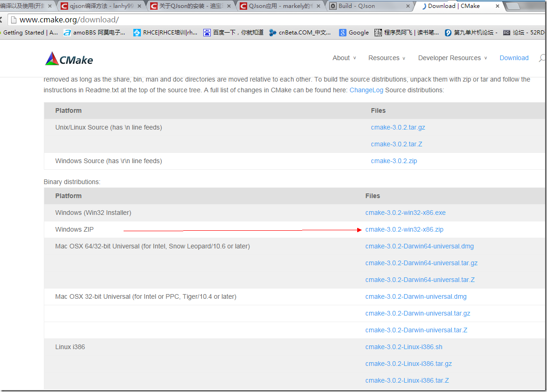The height and width of the screenshot is (392, 547).
Task: Switch to the 关于QJson的安装 tab
Action: [x=191, y=6]
